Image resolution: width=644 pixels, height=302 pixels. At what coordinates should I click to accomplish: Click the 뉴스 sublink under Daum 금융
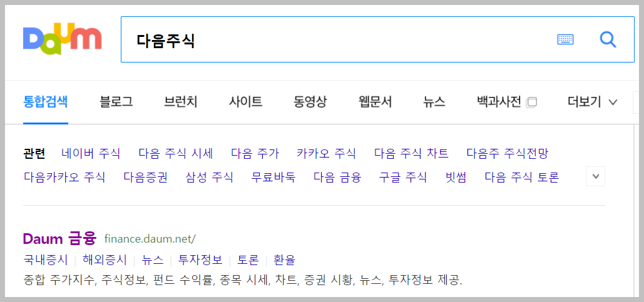point(152,259)
